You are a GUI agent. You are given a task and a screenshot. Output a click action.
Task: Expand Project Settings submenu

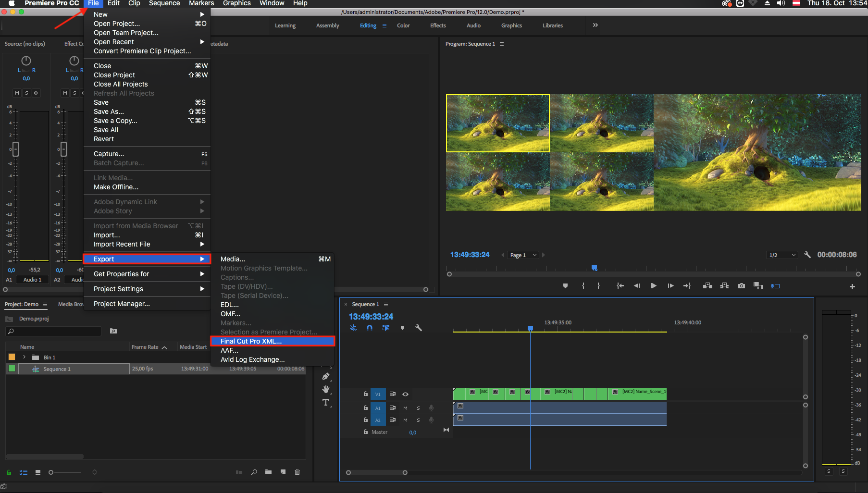147,289
